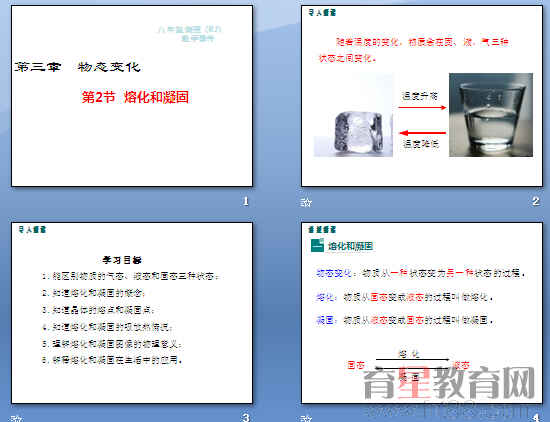Click the animation star icon below slide 2
The image size is (550, 422).
click(x=306, y=202)
